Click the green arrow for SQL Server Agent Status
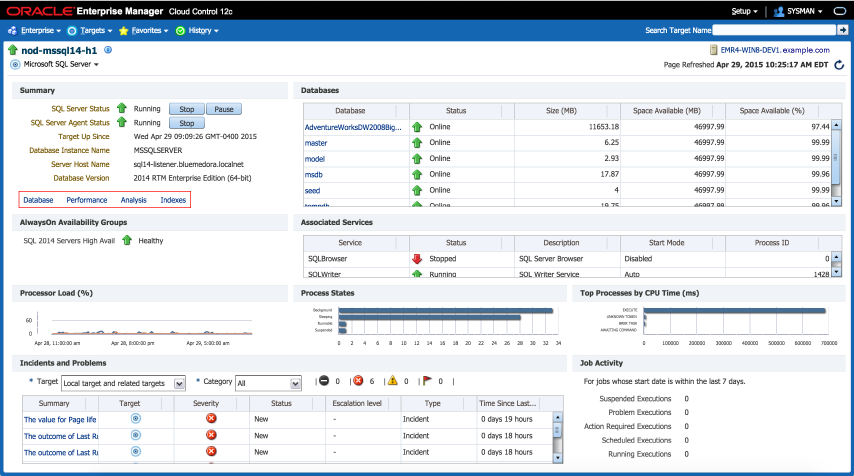Screen dimensions: 854x476 point(122,123)
